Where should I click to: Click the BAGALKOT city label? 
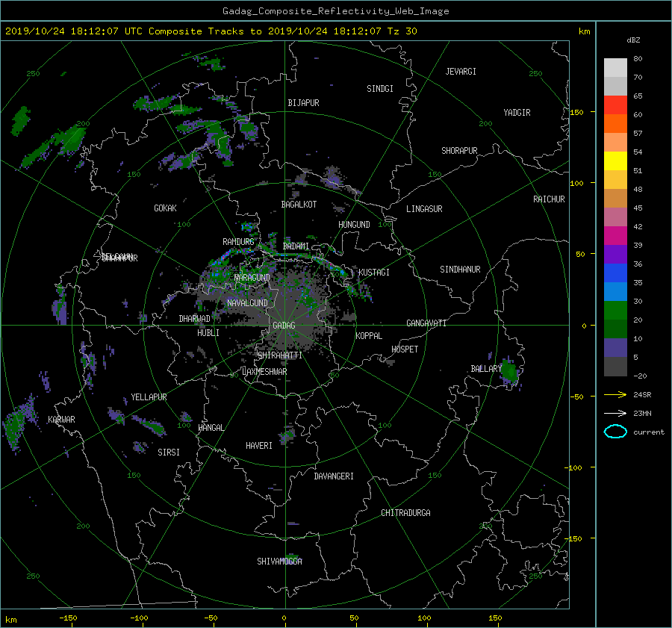pos(299,205)
